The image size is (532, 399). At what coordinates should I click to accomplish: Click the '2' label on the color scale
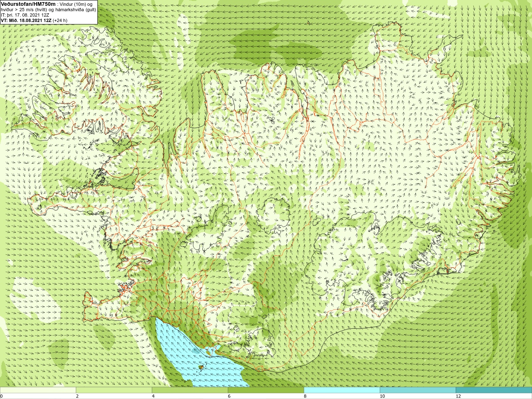(x=77, y=396)
